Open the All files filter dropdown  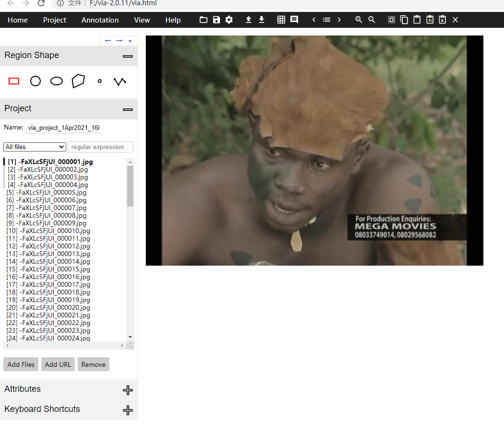(35, 147)
